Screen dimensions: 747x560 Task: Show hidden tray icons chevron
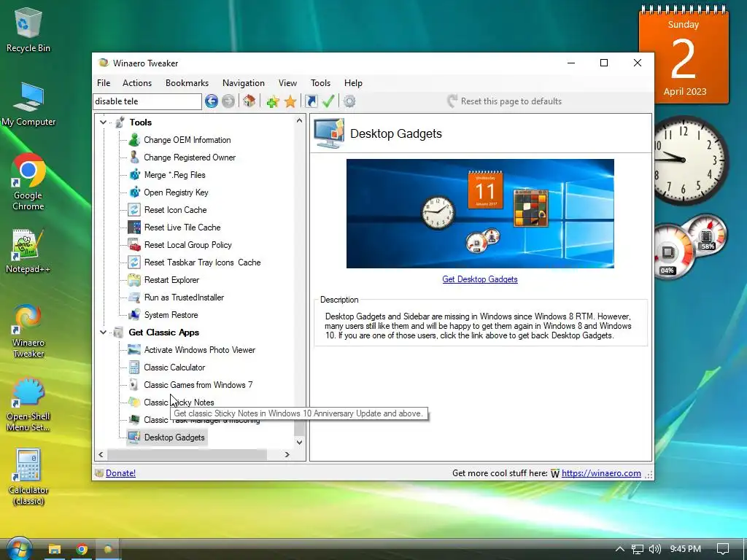[620, 549]
